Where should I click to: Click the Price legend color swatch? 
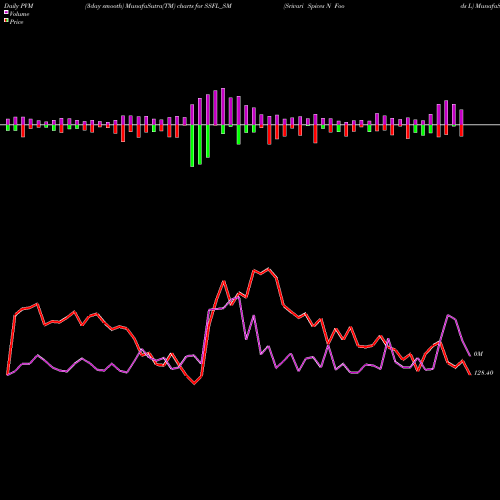(6, 21)
